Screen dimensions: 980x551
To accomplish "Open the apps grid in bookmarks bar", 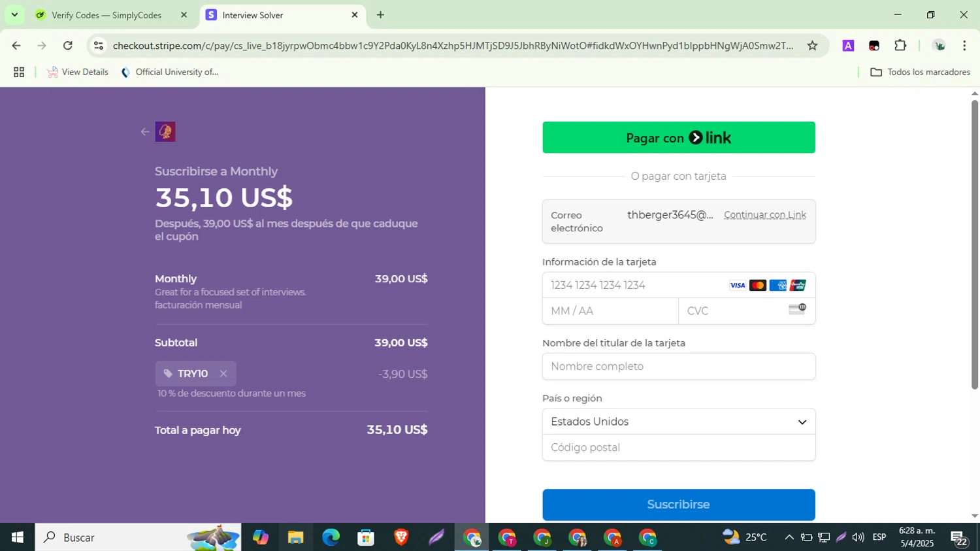I will (x=19, y=73).
